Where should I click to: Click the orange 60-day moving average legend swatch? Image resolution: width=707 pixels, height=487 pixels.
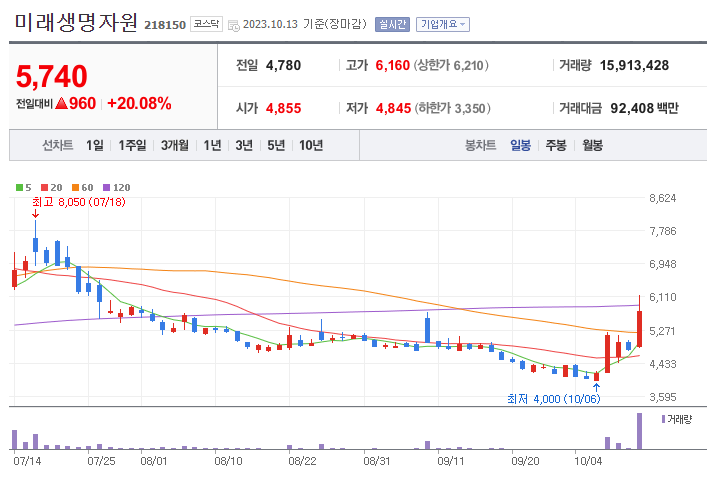point(75,188)
